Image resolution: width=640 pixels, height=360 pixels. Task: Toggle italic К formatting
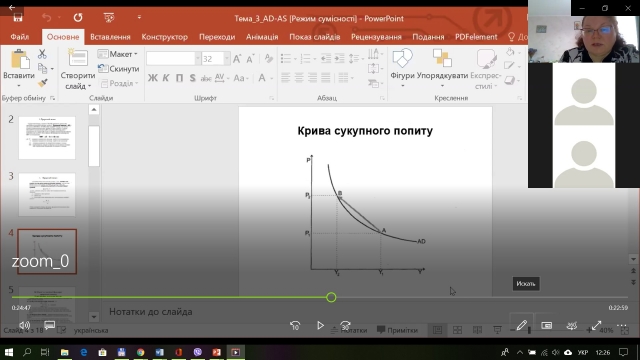click(x=166, y=78)
